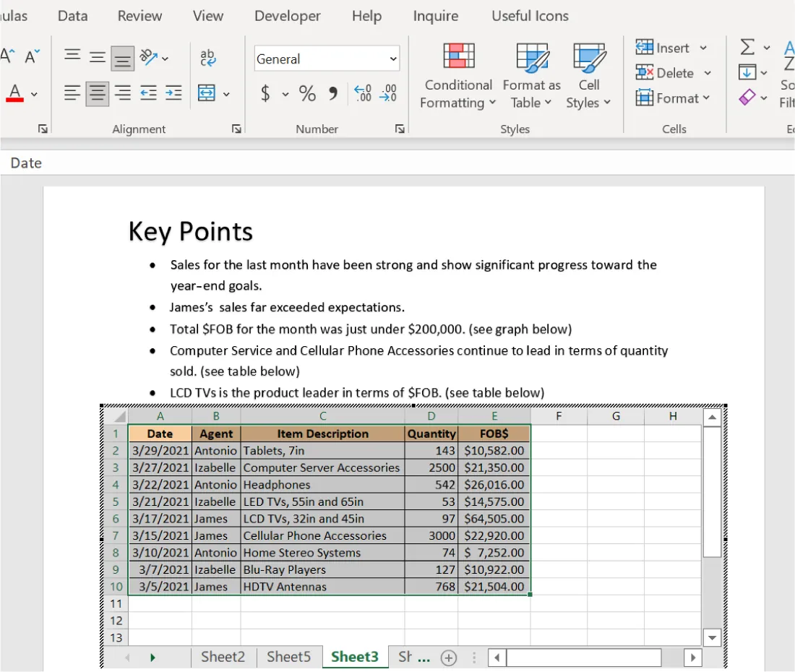Screen dimensions: 795x672
Task: Select the Sheet2 worksheet tab
Action: pos(223,657)
